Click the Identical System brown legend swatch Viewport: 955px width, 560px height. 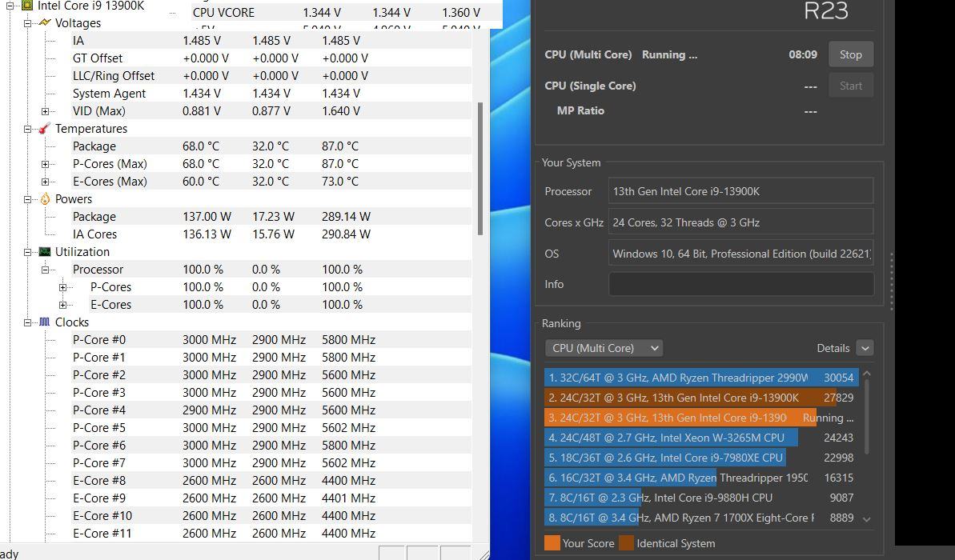626,543
